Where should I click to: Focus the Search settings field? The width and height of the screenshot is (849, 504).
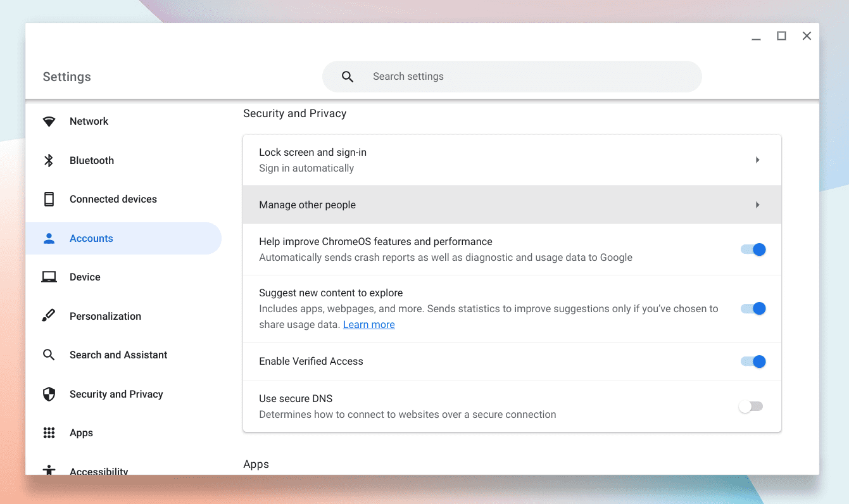(512, 77)
